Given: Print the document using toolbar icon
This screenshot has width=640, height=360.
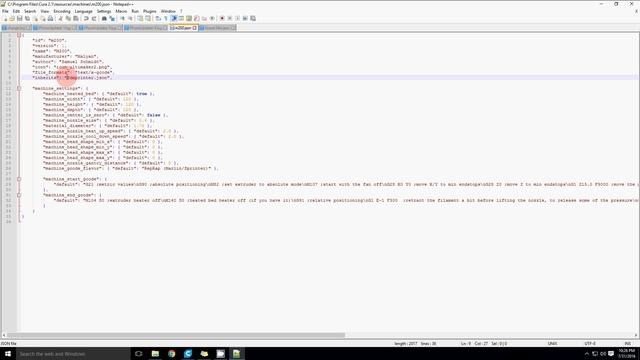Looking at the screenshot, I should coord(50,18).
